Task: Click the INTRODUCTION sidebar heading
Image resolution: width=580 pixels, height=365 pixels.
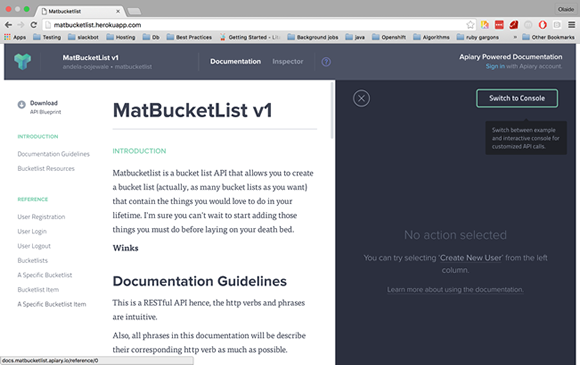Action: click(38, 136)
